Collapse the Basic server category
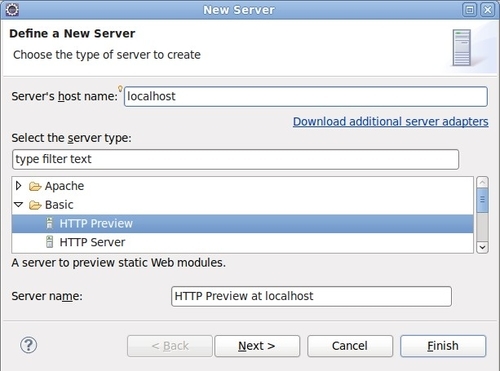This screenshot has height=371, width=500. pos(19,205)
